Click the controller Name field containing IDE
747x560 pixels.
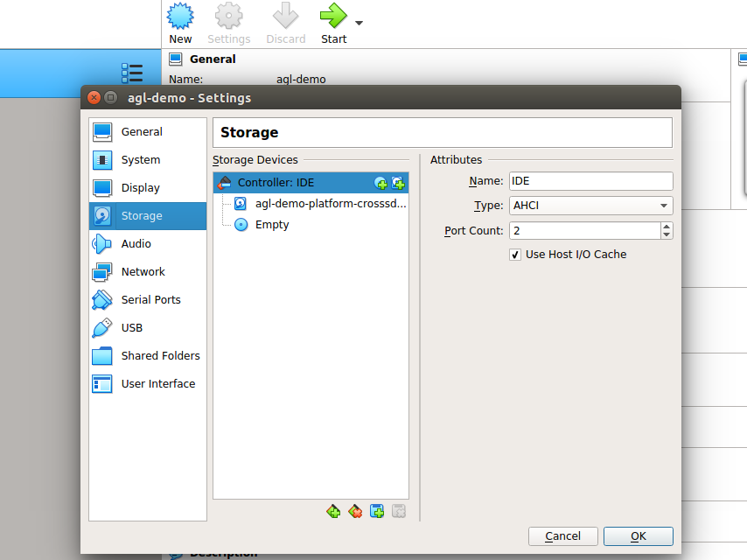point(590,181)
